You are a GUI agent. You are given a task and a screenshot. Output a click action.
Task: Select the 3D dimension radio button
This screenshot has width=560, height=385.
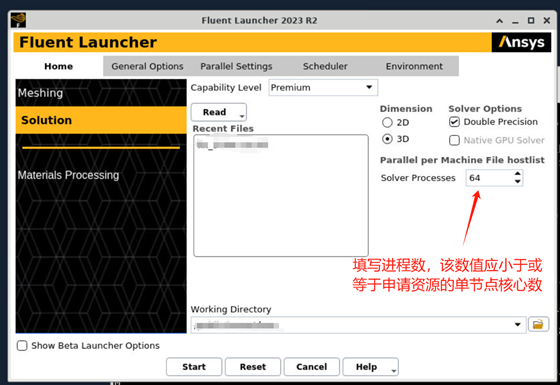387,139
